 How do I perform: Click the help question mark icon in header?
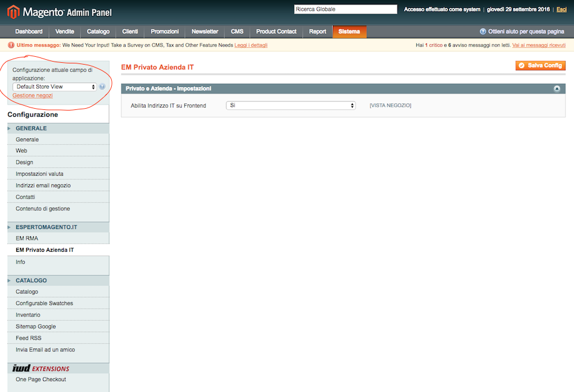[x=483, y=31]
